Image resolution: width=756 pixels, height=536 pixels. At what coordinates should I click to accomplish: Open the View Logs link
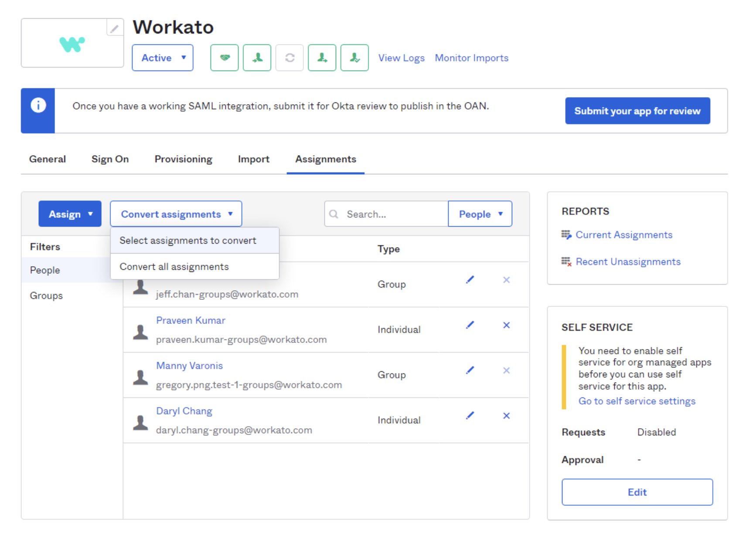pos(401,58)
